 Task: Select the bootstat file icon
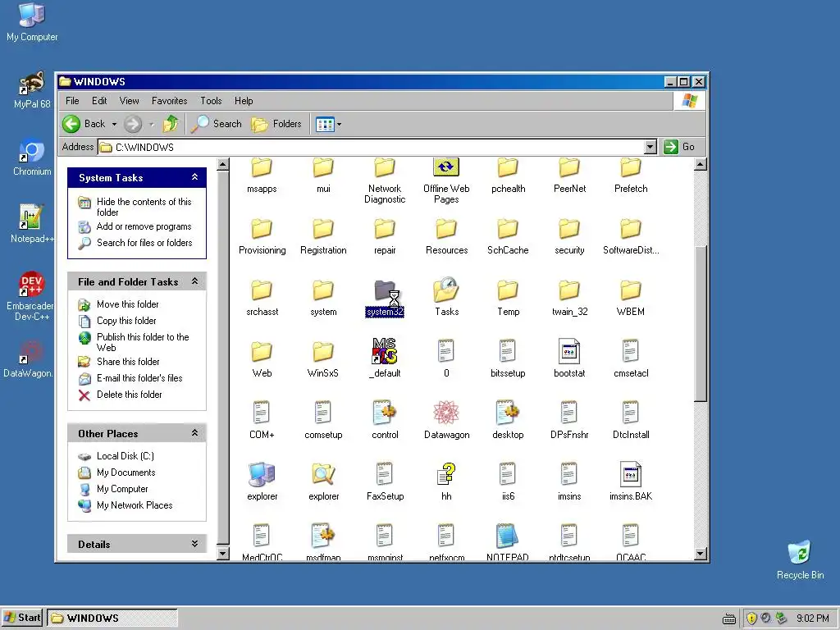point(569,351)
